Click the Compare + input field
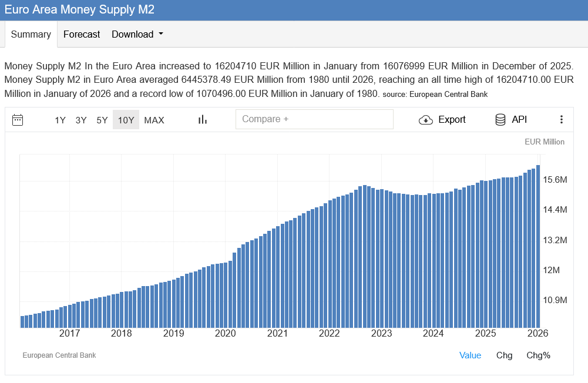 click(x=314, y=119)
